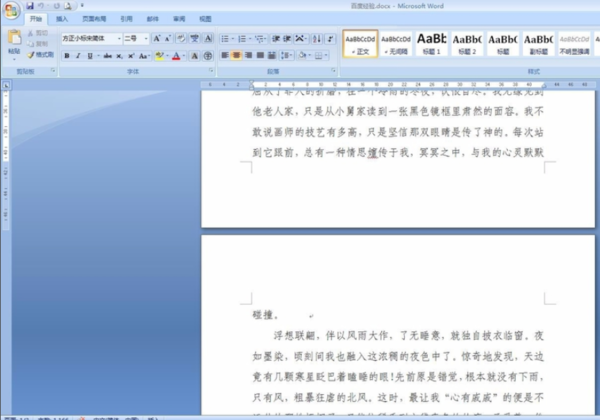This screenshot has width=600, height=420.
Task: Click the Phonetic Guide (文) icon
Action: (194, 38)
